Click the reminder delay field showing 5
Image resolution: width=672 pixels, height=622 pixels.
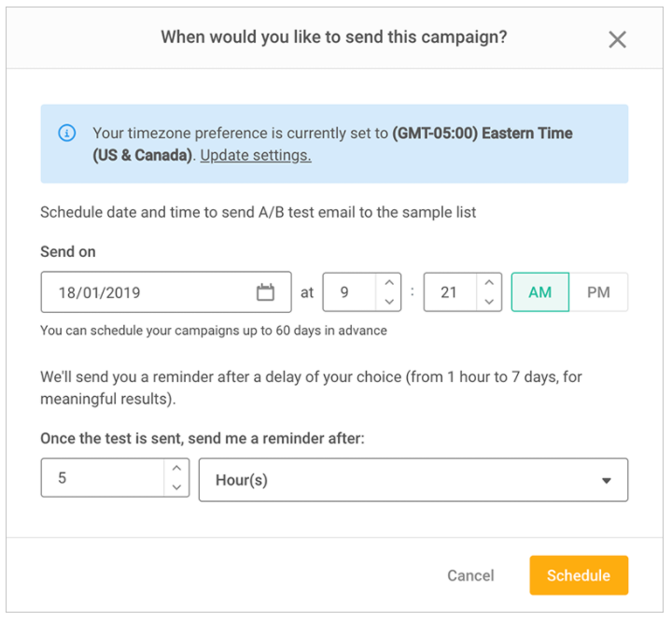click(x=103, y=478)
